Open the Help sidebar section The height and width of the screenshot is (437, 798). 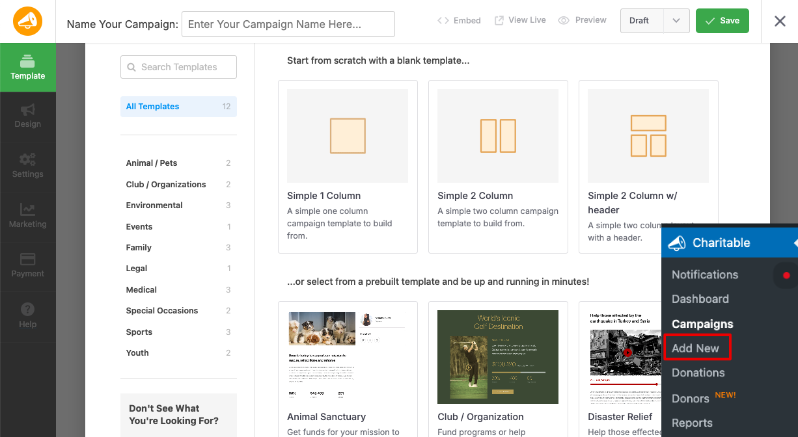[x=28, y=316]
